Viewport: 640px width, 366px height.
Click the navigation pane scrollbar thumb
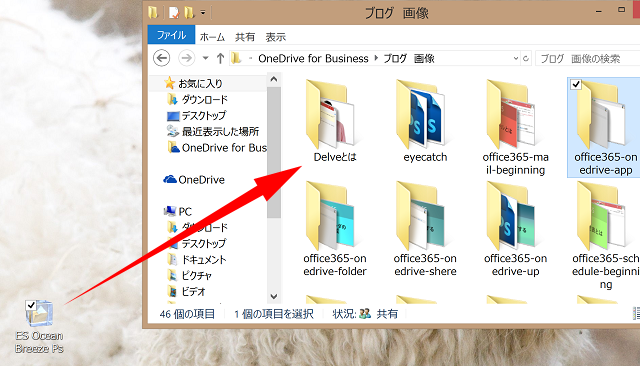(274, 152)
